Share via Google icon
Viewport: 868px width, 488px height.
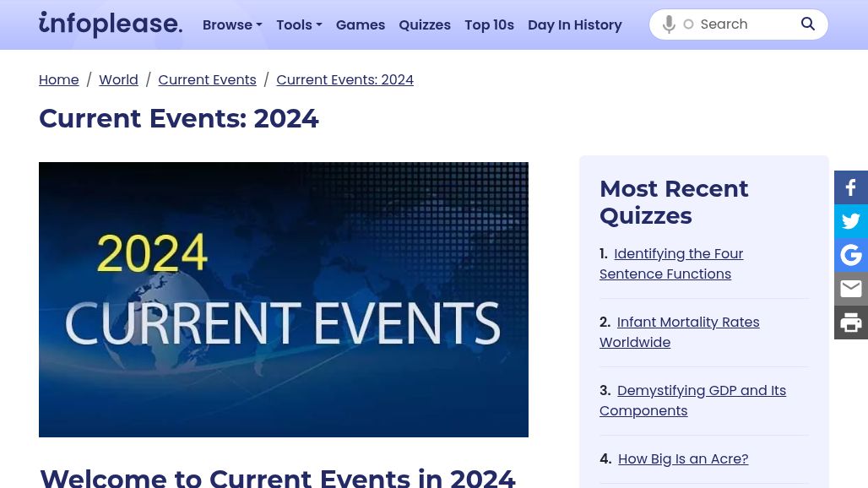click(x=850, y=255)
